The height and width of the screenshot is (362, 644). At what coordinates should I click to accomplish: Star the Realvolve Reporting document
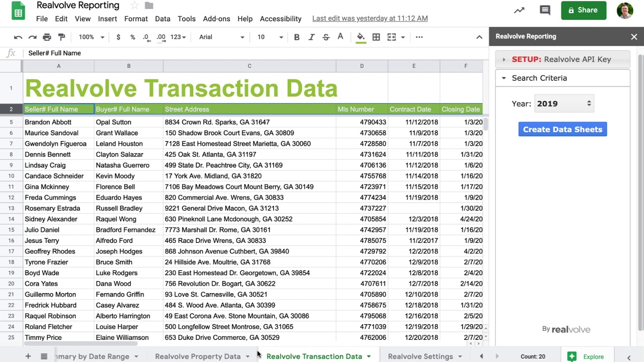[134, 6]
